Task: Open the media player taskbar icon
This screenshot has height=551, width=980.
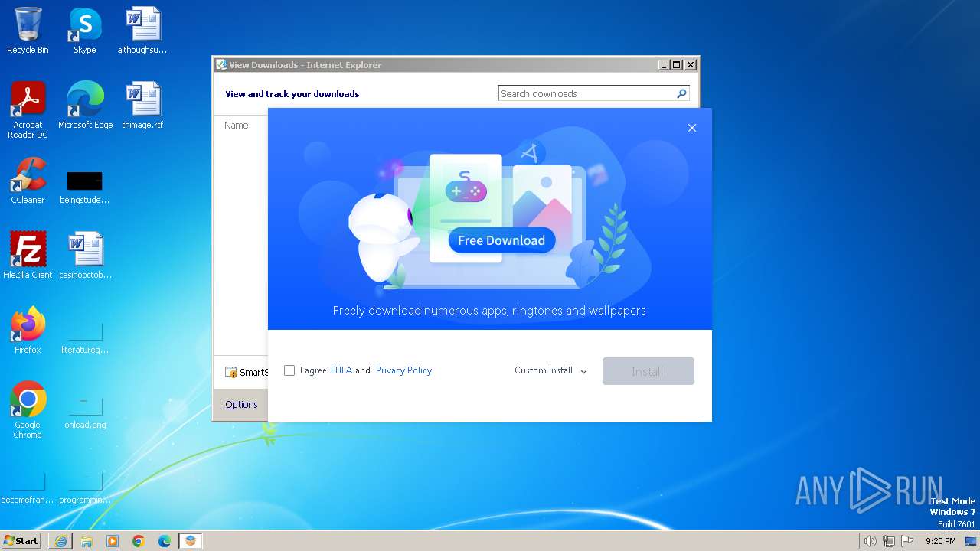Action: click(x=113, y=541)
